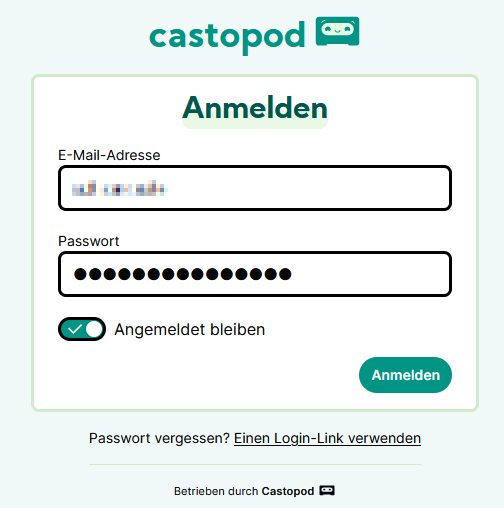Click the E-Mail-Adresse field label

[109, 155]
